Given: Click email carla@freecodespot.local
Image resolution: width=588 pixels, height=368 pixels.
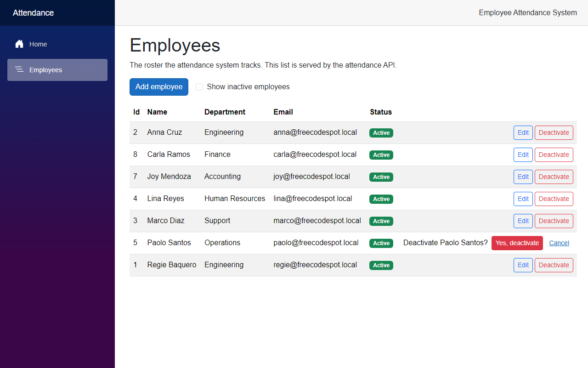Looking at the screenshot, I should 315,154.
